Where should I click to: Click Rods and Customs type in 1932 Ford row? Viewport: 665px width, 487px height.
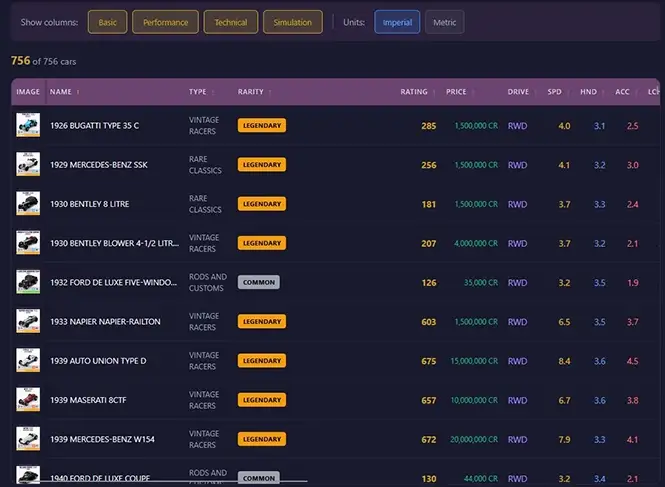click(x=208, y=283)
